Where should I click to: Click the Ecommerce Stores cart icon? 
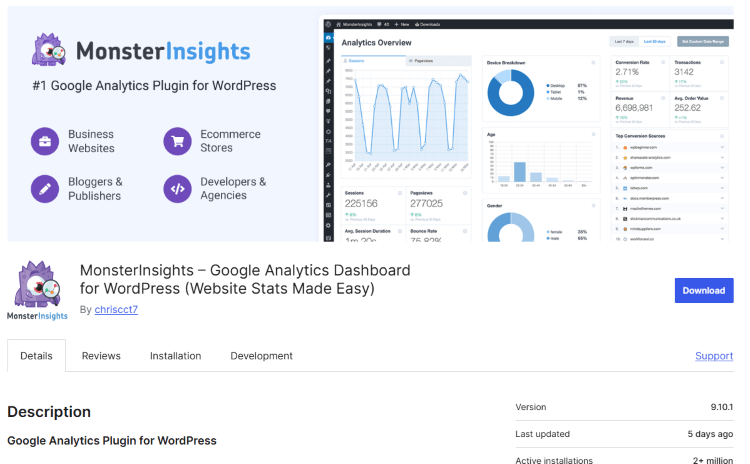point(177,141)
